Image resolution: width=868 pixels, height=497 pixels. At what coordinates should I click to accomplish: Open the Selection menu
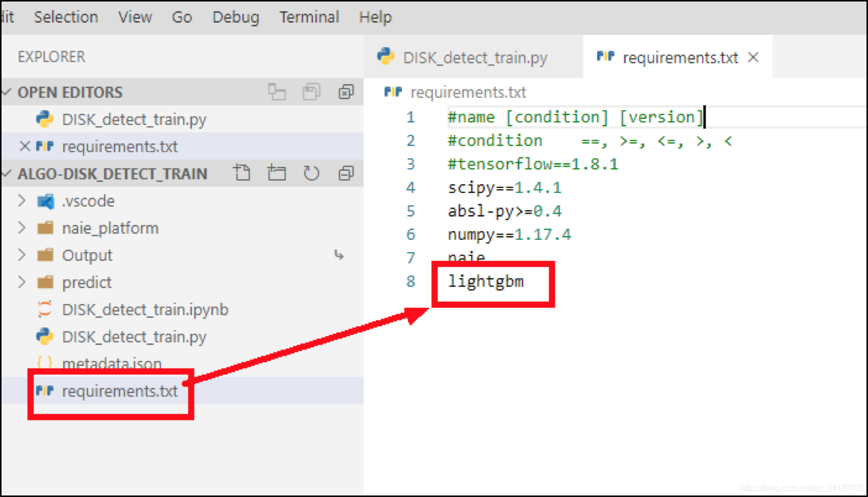[x=66, y=17]
